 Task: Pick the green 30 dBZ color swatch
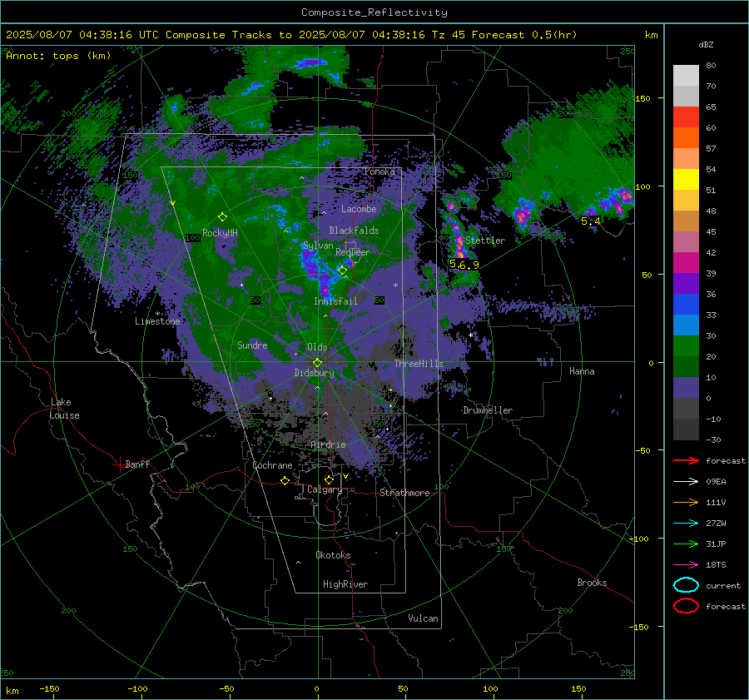point(686,345)
